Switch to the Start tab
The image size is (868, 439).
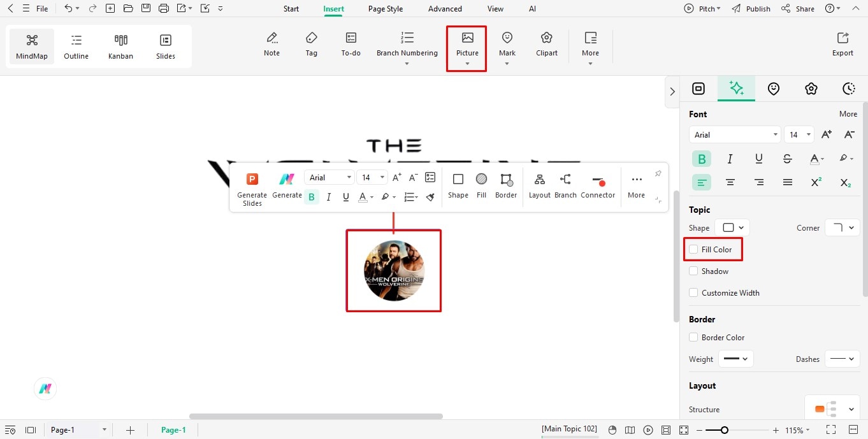tap(291, 9)
